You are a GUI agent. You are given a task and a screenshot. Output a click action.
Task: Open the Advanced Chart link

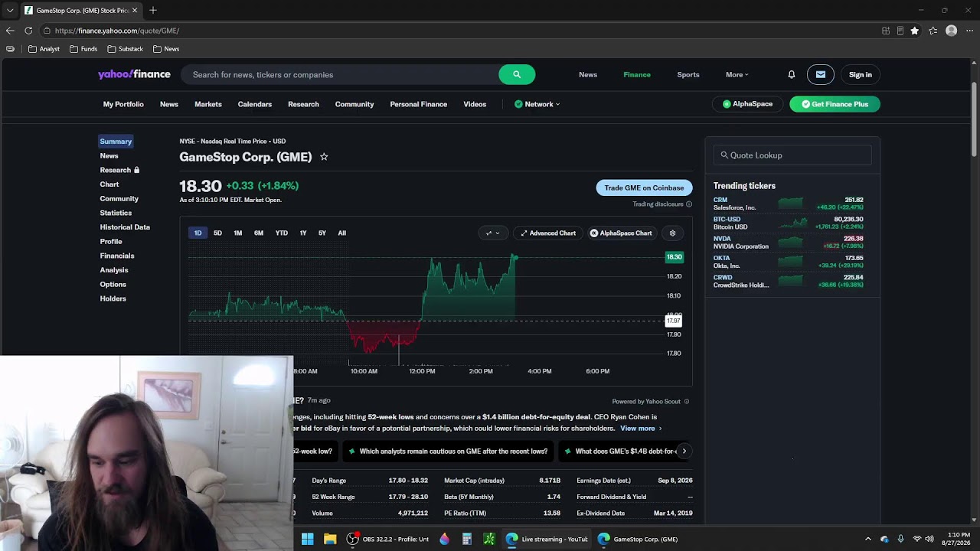[548, 233]
